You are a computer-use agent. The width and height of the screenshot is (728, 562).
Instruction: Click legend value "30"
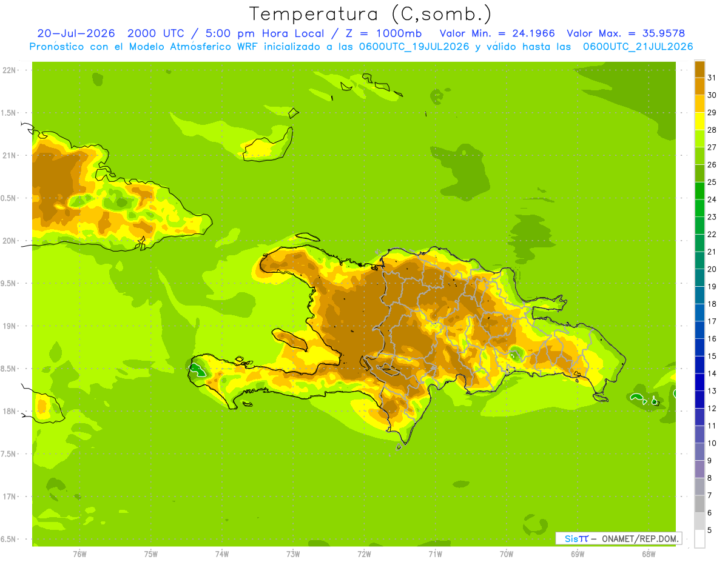[x=712, y=95]
